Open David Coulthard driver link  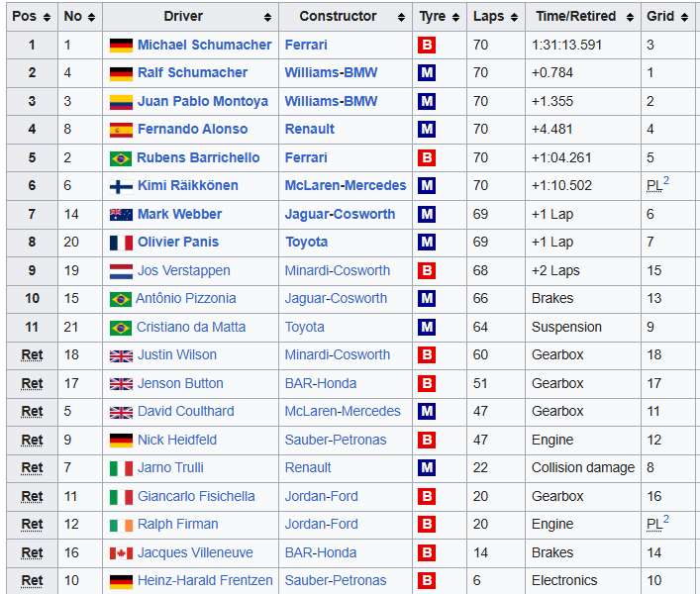point(186,411)
